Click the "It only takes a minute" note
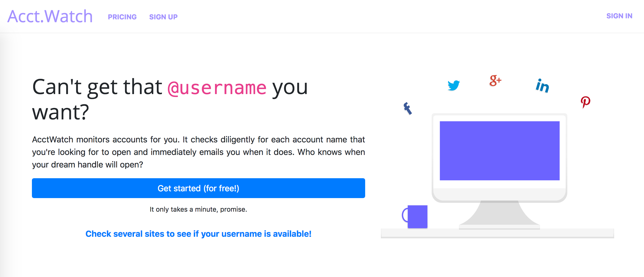Image resolution: width=644 pixels, height=277 pixels. pyautogui.click(x=198, y=209)
